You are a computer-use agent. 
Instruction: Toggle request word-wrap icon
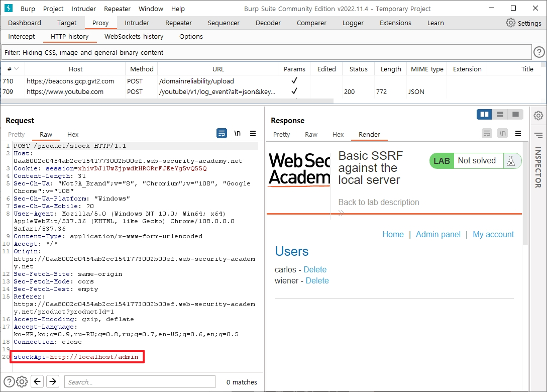pyautogui.click(x=222, y=133)
